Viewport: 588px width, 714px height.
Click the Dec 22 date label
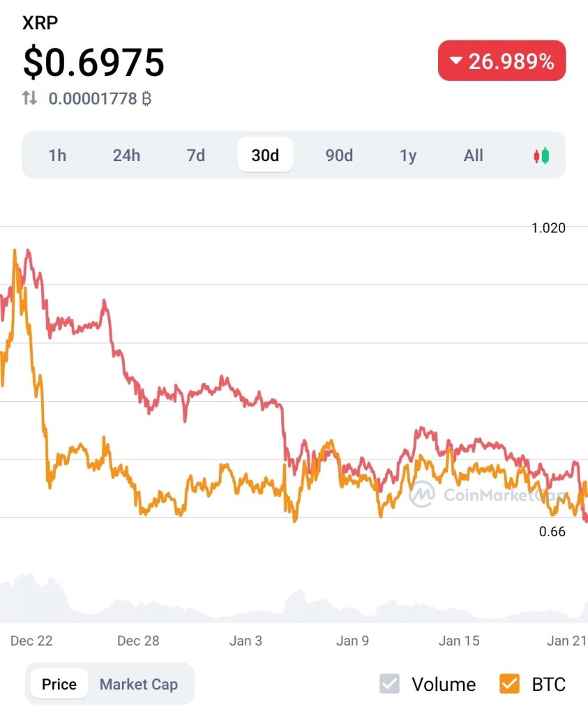pos(31,641)
